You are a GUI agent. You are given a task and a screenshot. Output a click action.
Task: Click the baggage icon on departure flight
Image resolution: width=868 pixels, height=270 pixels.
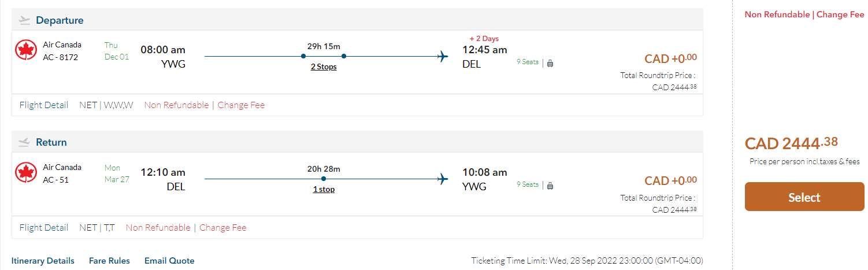pos(550,63)
